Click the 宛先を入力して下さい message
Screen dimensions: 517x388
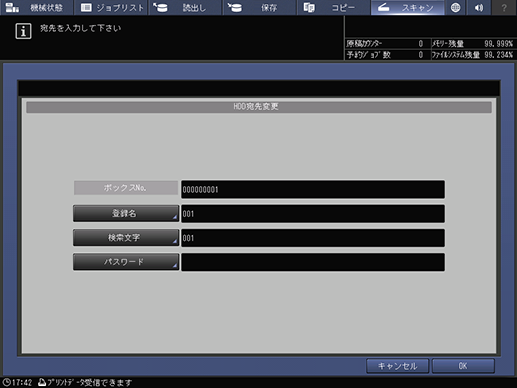pyautogui.click(x=81, y=28)
